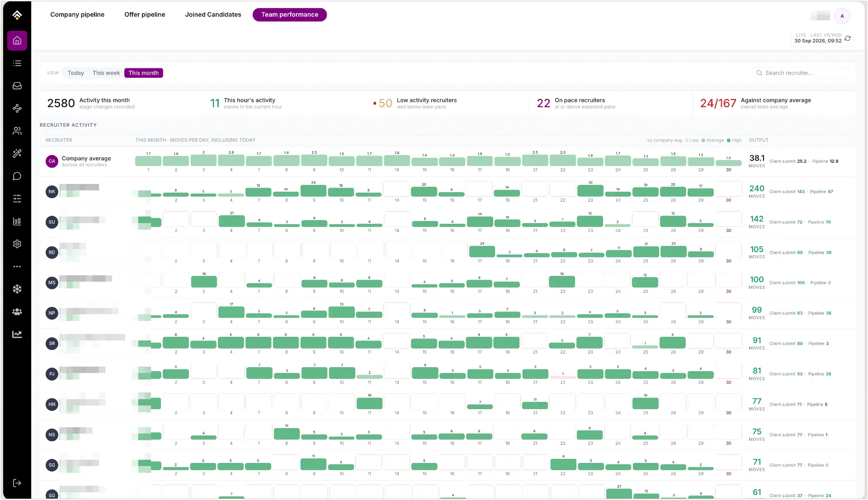Switch to Joined Candidates tab

[x=213, y=14]
